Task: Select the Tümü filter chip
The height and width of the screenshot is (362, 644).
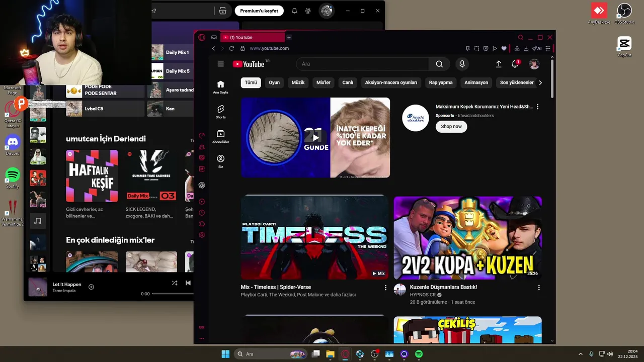Action: (x=251, y=82)
